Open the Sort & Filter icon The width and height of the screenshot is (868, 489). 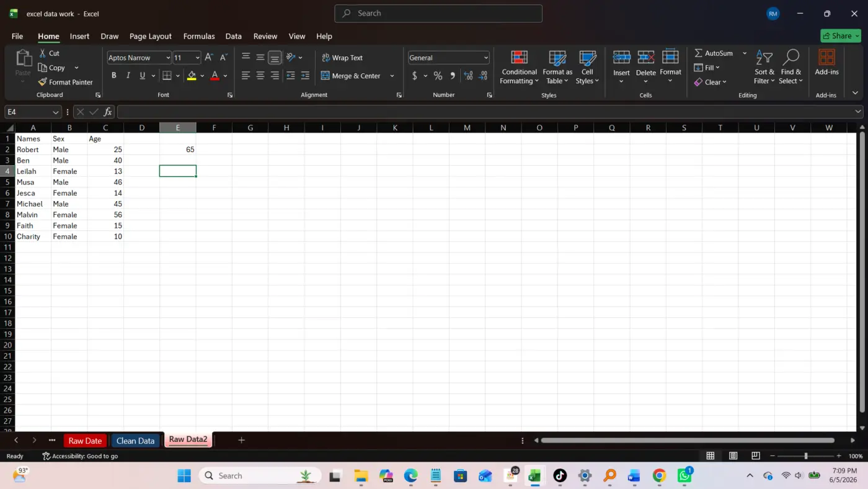click(x=764, y=58)
